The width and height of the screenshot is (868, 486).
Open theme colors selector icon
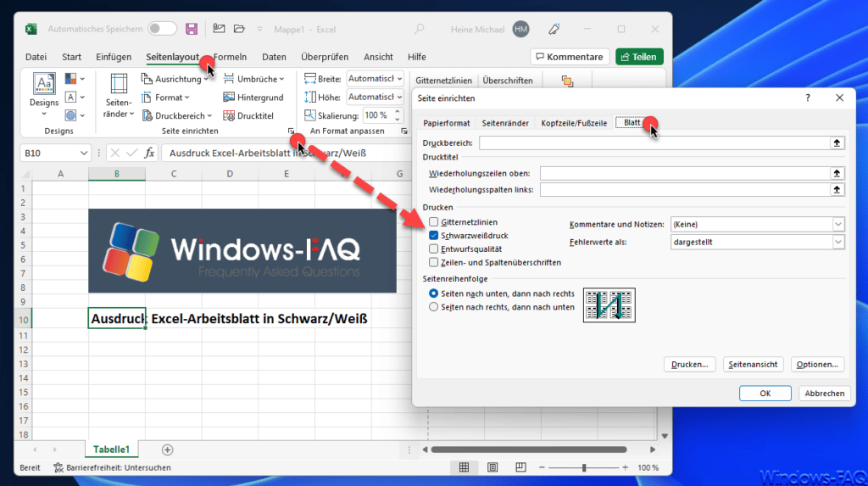tap(75, 79)
